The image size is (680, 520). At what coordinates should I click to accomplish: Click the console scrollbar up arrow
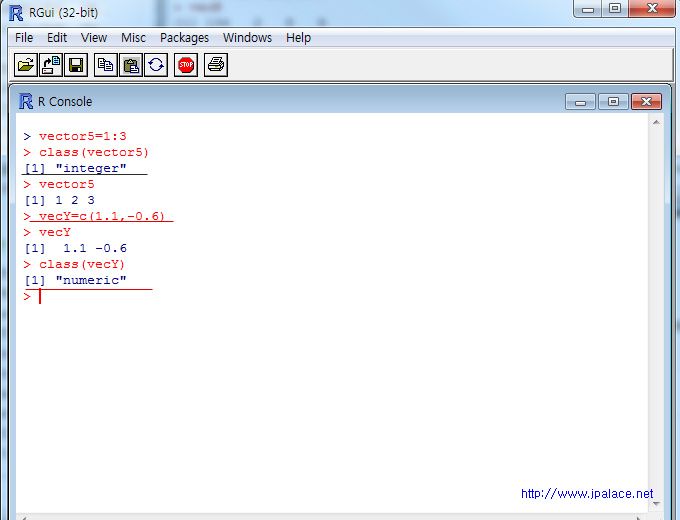(x=656, y=123)
